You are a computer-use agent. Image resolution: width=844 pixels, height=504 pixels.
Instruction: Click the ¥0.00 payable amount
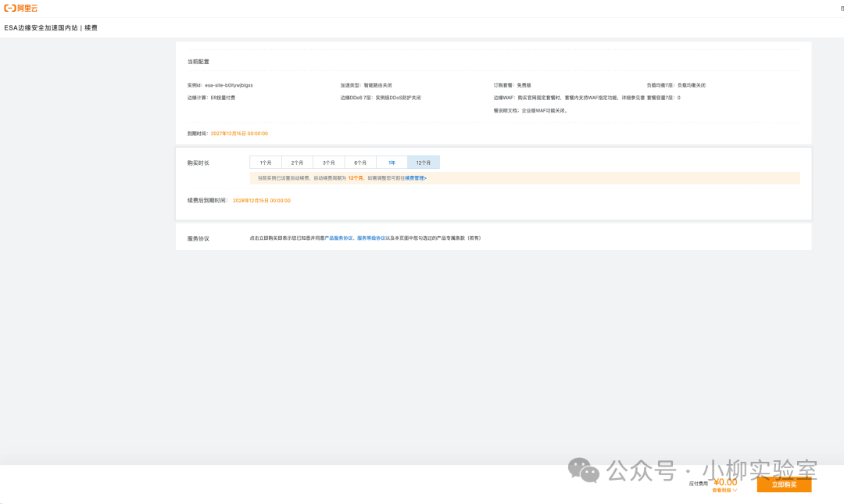point(725,482)
